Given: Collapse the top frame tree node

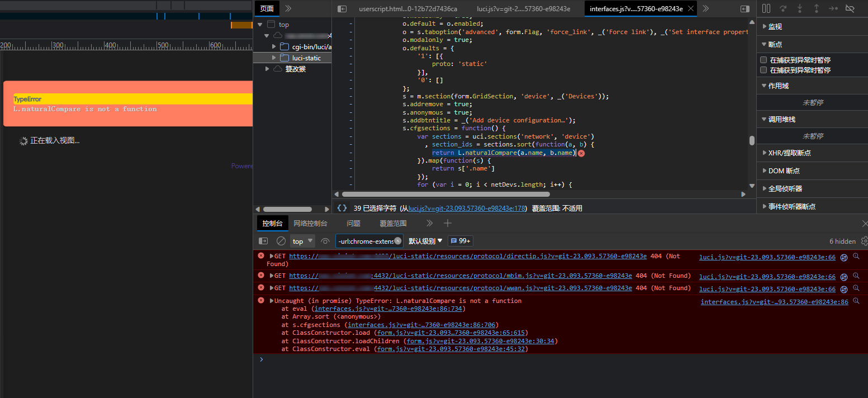Looking at the screenshot, I should tap(259, 24).
